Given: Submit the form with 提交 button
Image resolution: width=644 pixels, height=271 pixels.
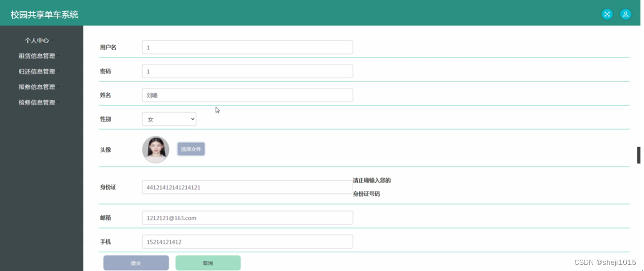Looking at the screenshot, I should 136,263.
